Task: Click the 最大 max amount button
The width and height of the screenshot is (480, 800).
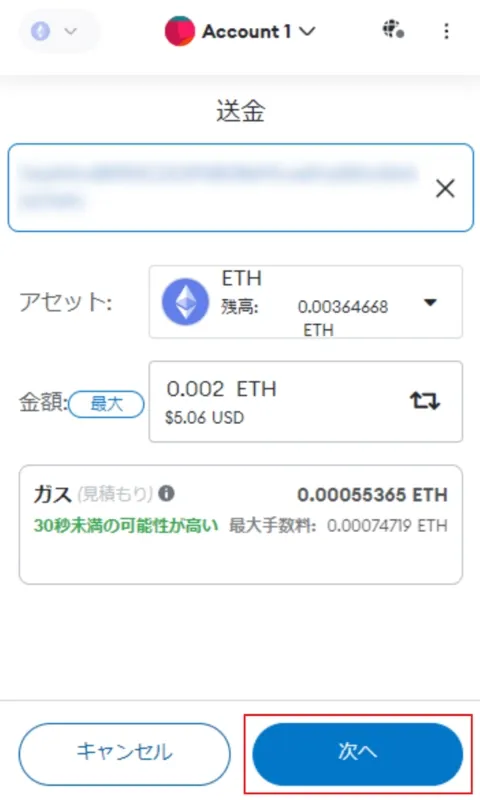Action: point(107,404)
